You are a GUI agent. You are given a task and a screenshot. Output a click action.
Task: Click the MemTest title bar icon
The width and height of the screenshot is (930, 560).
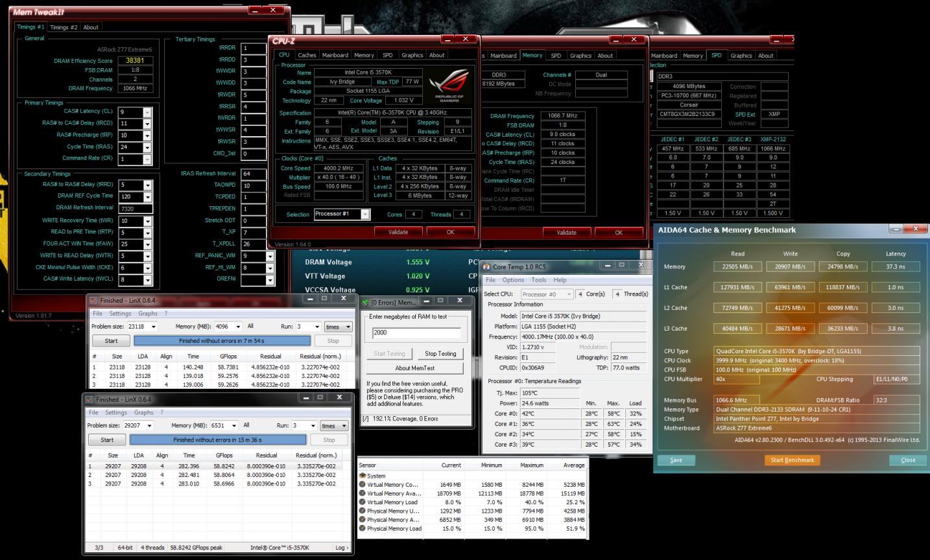coord(365,302)
